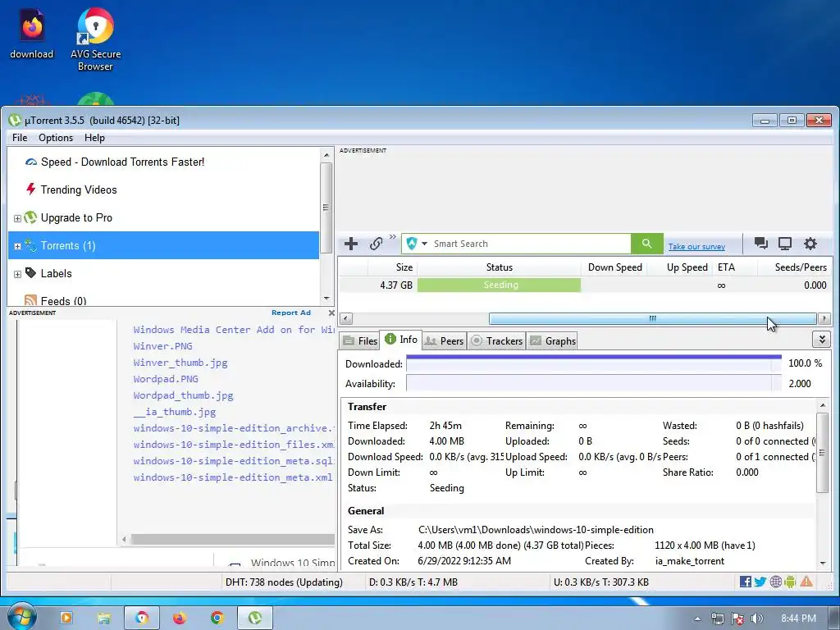The width and height of the screenshot is (840, 630).
Task: Click sidebar scrollbar up arrow
Action: [326, 155]
